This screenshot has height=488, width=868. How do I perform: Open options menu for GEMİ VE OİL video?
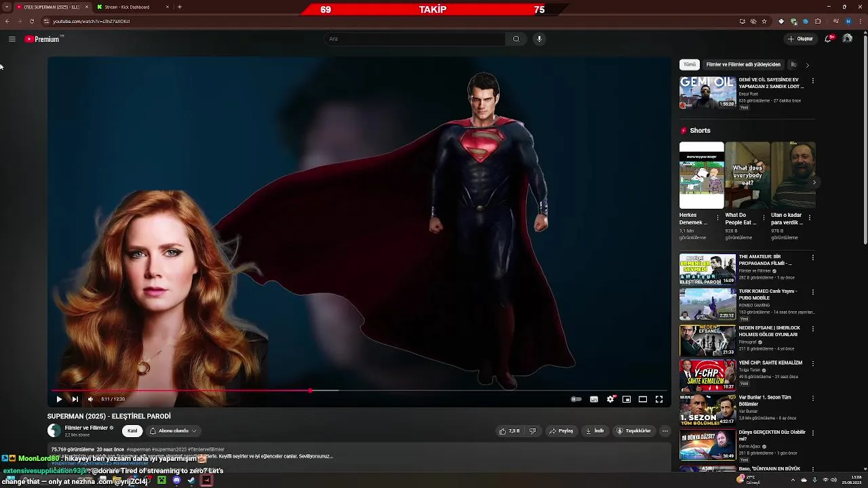pos(812,81)
